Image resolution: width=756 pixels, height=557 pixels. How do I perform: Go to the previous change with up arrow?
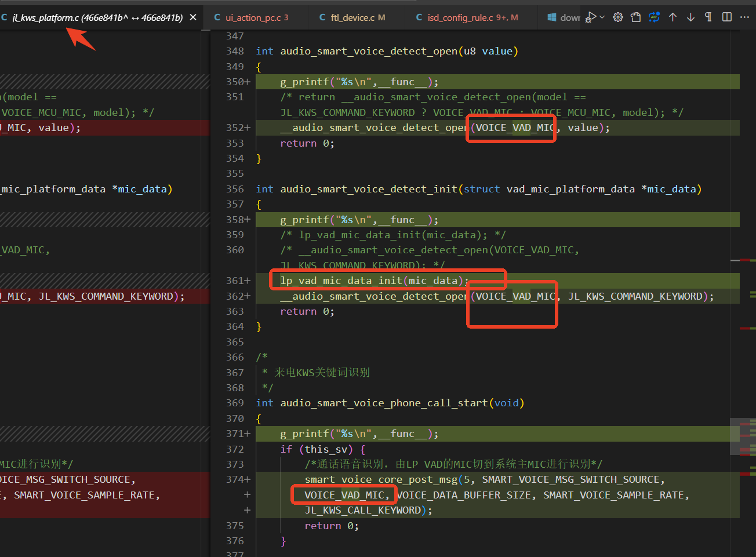tap(673, 17)
